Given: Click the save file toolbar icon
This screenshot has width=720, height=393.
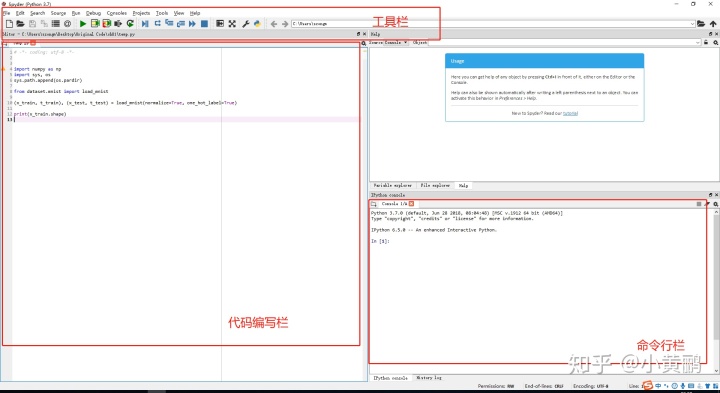Looking at the screenshot, I should tap(32, 23).
